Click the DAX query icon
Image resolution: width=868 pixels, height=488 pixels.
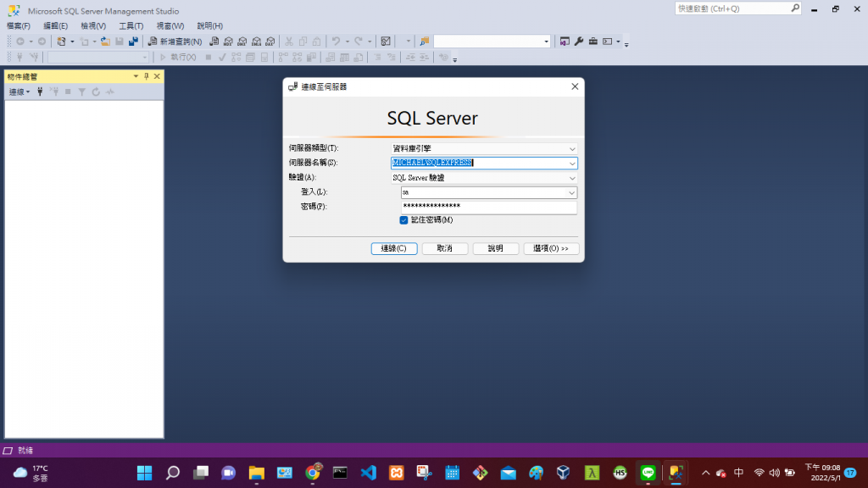(270, 42)
